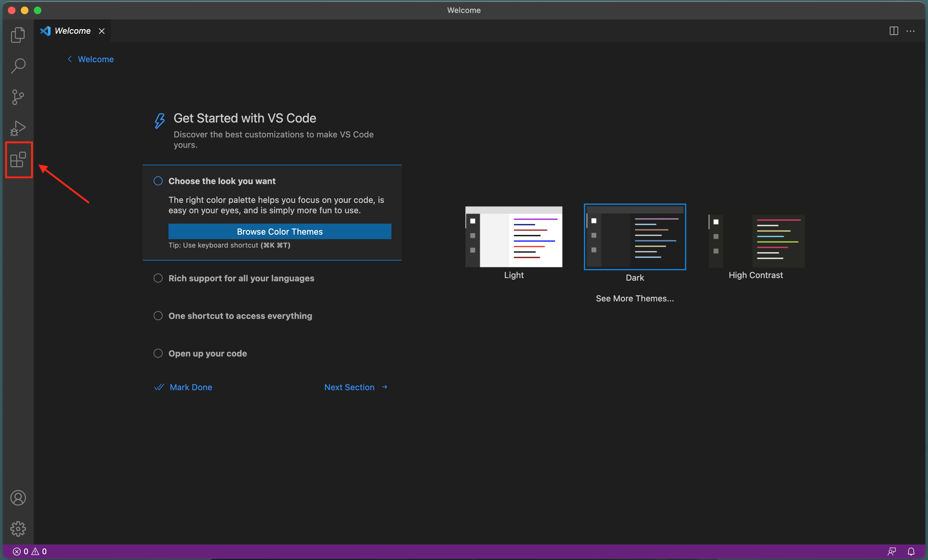
Task: Open the Extensions view icon
Action: click(x=18, y=160)
